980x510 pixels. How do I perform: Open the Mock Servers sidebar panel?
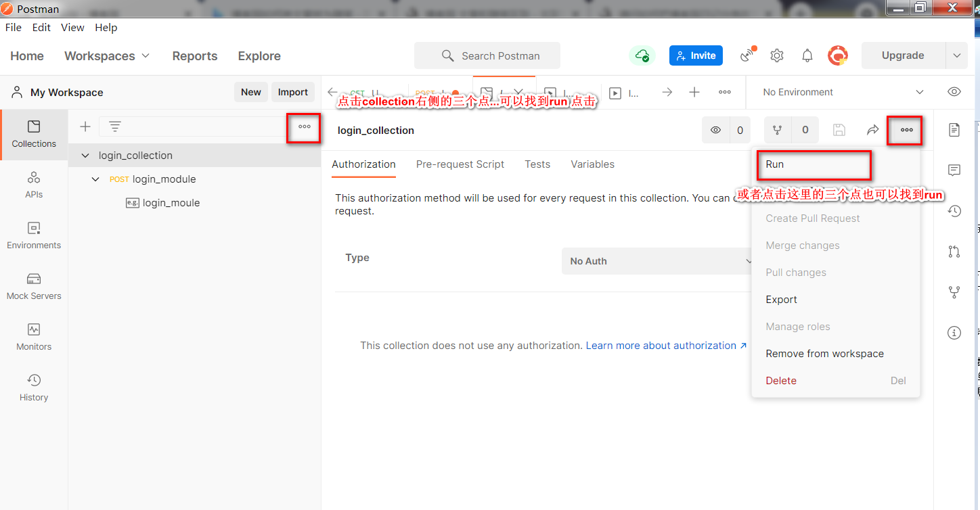[x=34, y=287]
